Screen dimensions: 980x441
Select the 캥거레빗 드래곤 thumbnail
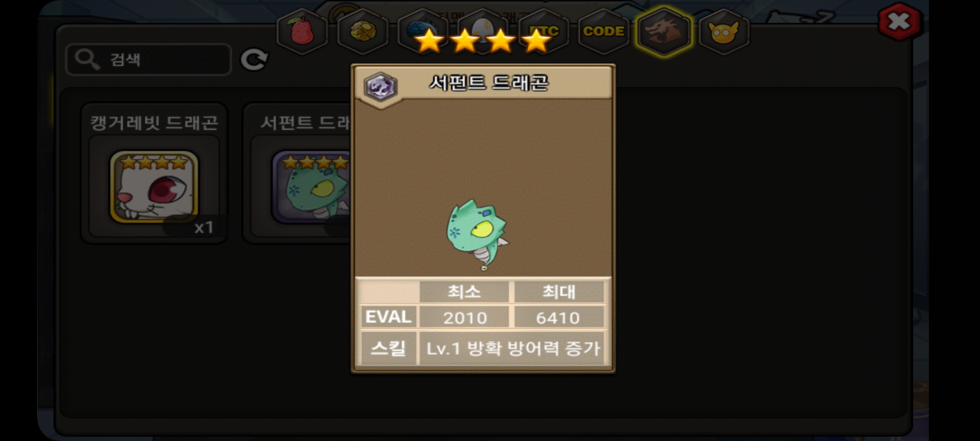coord(154,187)
